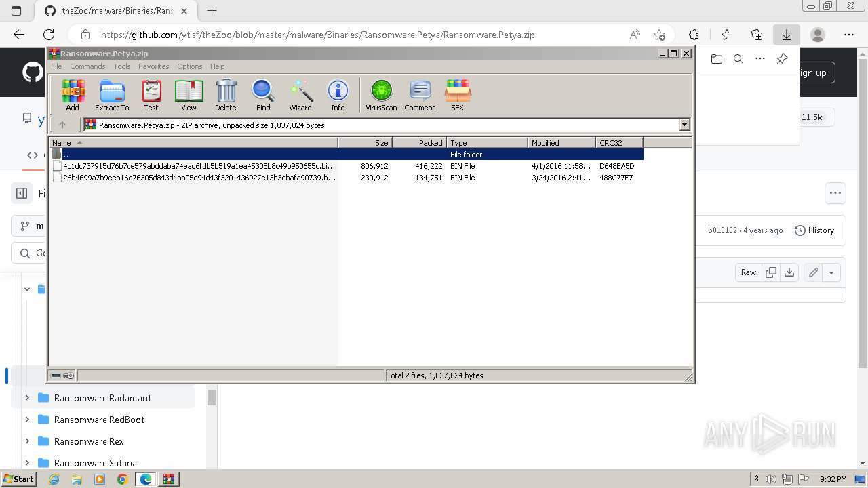868x488 pixels.
Task: Open the Commands menu
Action: click(x=87, y=66)
